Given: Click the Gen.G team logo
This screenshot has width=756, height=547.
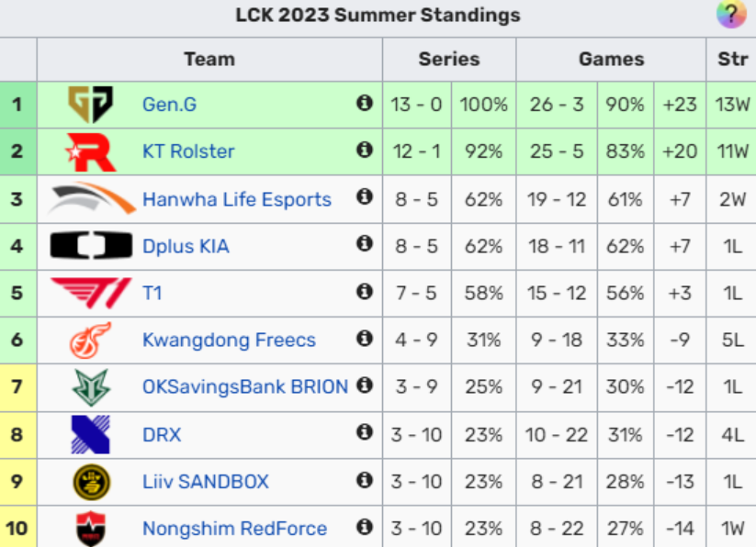Looking at the screenshot, I should (90, 104).
